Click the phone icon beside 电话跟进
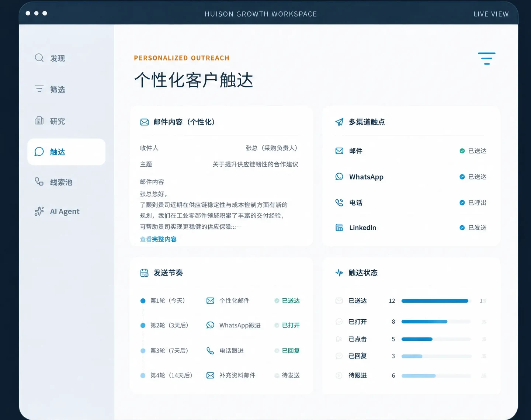The height and width of the screenshot is (420, 531). click(x=210, y=351)
